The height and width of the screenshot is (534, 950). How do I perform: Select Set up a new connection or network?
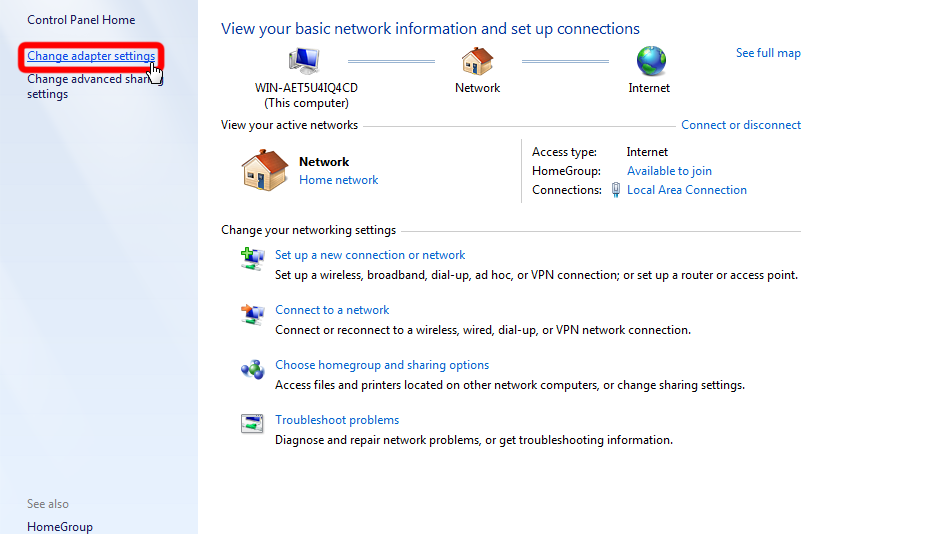(x=370, y=255)
